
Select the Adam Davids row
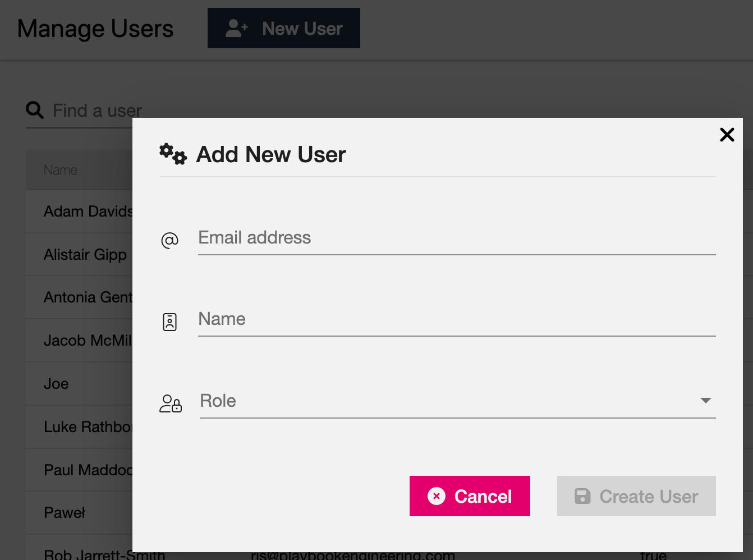(79, 212)
